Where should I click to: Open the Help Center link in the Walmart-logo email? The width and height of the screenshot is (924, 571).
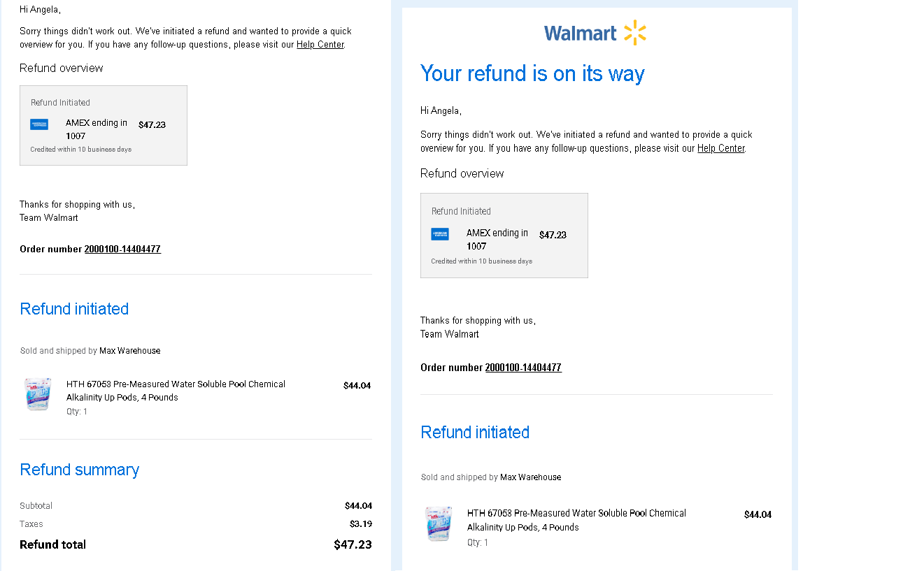coord(721,148)
